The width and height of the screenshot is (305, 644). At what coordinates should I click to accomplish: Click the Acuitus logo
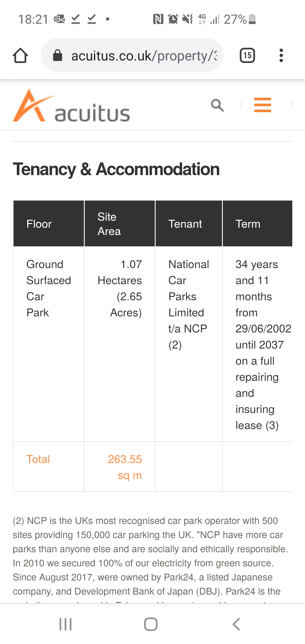(x=71, y=106)
